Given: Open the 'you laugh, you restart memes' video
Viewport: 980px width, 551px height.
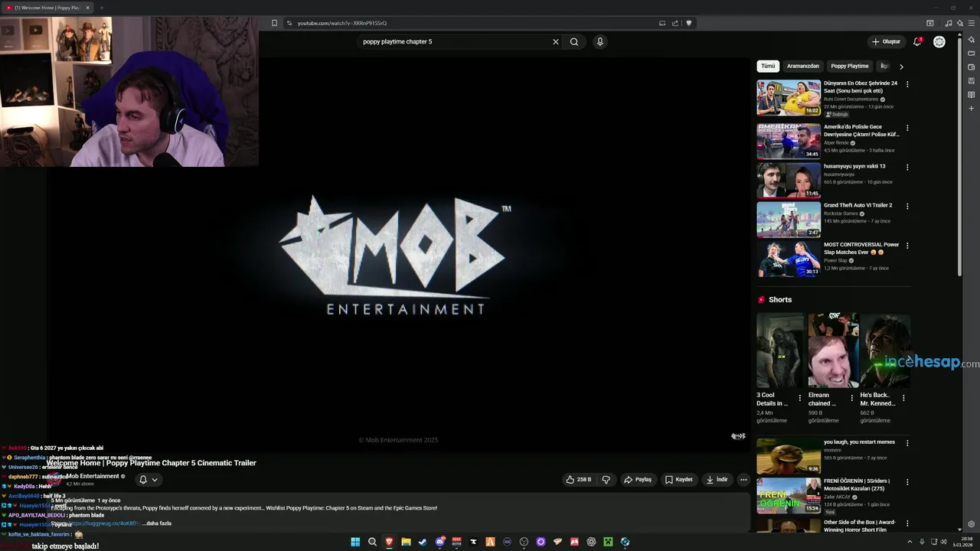Looking at the screenshot, I should pos(789,455).
